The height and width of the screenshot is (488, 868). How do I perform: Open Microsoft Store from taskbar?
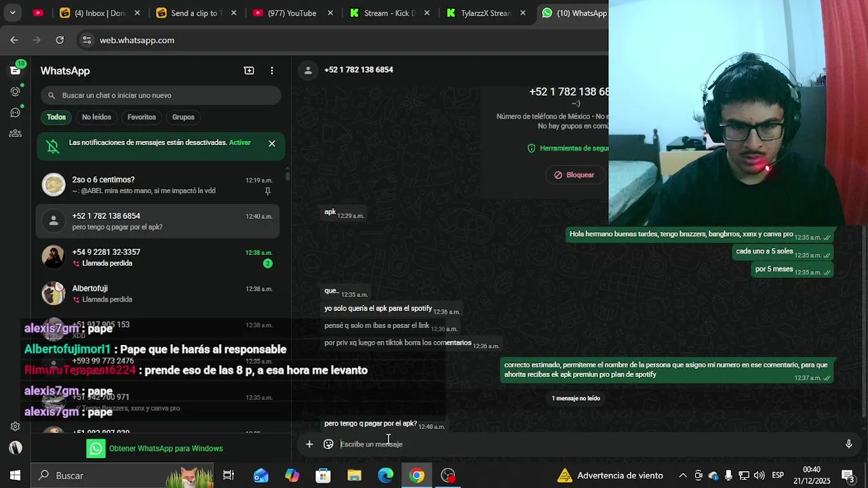tap(323, 476)
